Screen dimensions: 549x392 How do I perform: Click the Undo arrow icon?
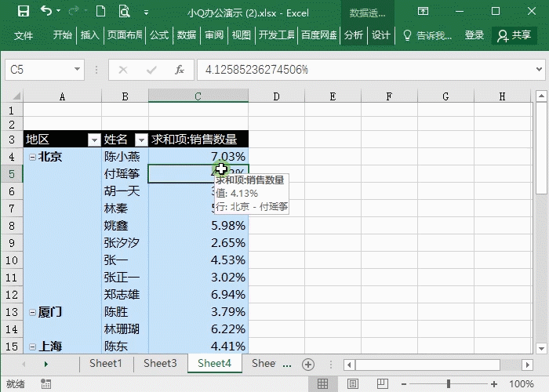coord(47,12)
